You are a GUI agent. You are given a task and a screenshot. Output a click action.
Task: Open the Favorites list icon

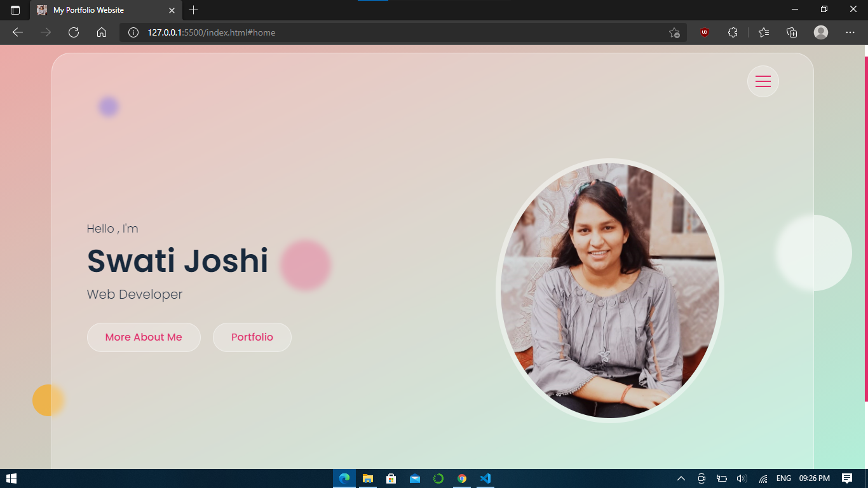[x=764, y=32]
